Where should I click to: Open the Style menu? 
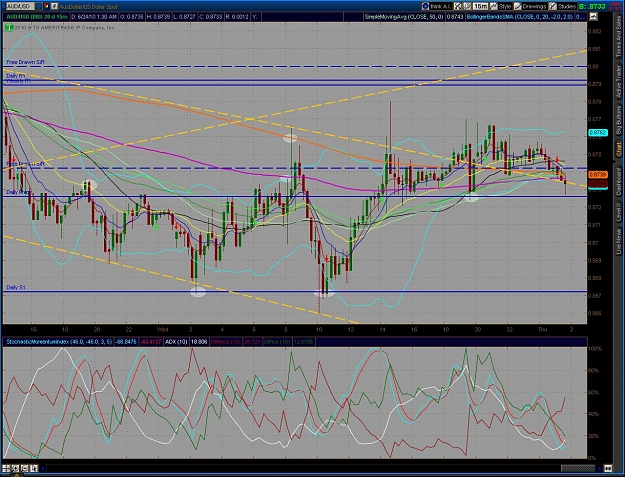[501, 6]
